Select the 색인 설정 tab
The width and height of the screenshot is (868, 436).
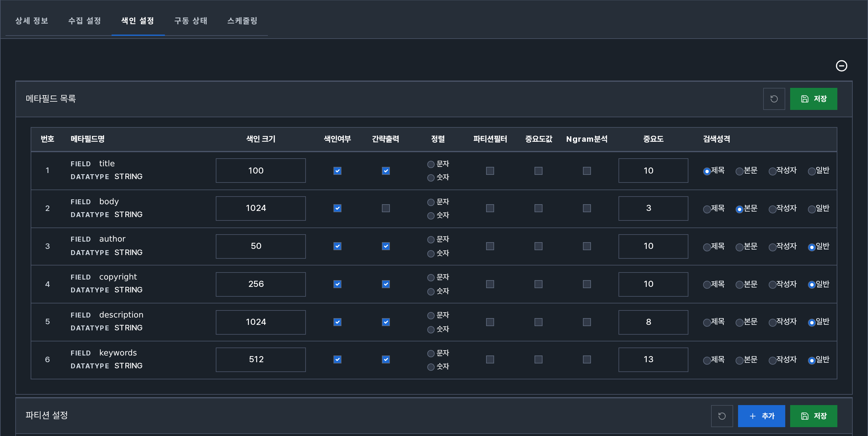138,21
